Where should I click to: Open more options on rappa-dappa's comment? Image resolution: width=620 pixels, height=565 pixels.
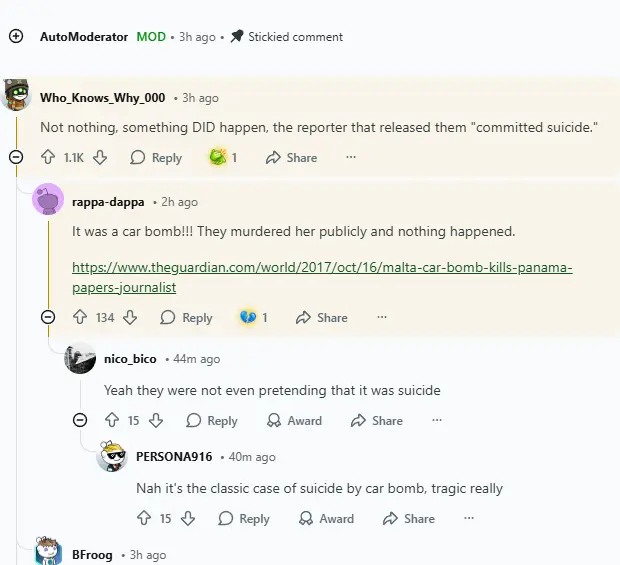pos(382,317)
